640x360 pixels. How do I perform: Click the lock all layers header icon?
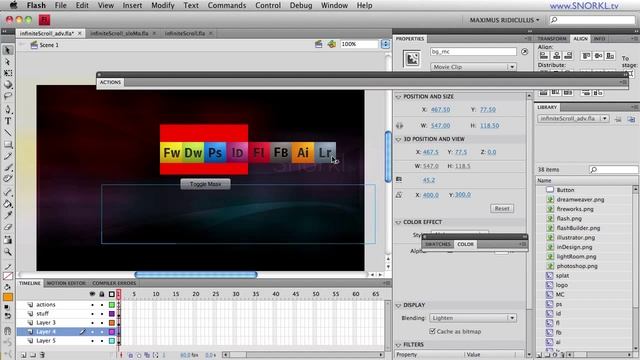point(102,294)
